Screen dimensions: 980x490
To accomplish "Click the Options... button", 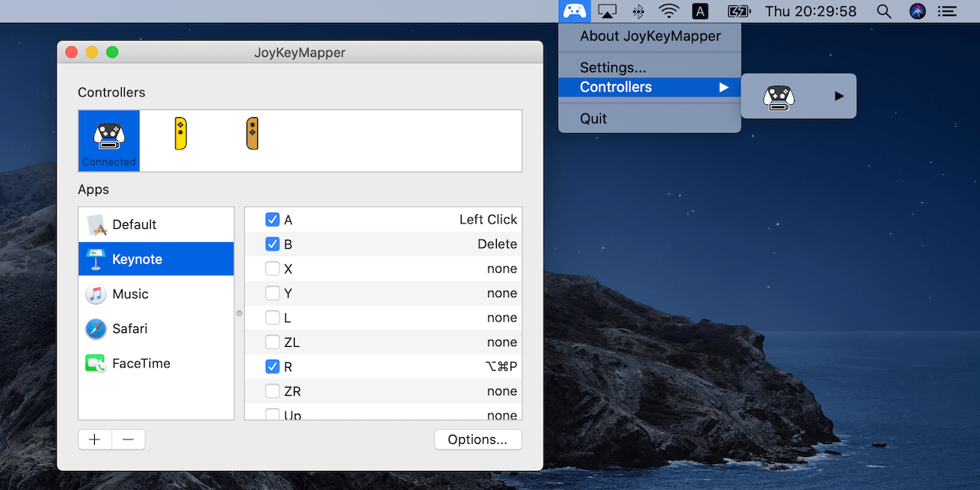I will click(x=478, y=439).
